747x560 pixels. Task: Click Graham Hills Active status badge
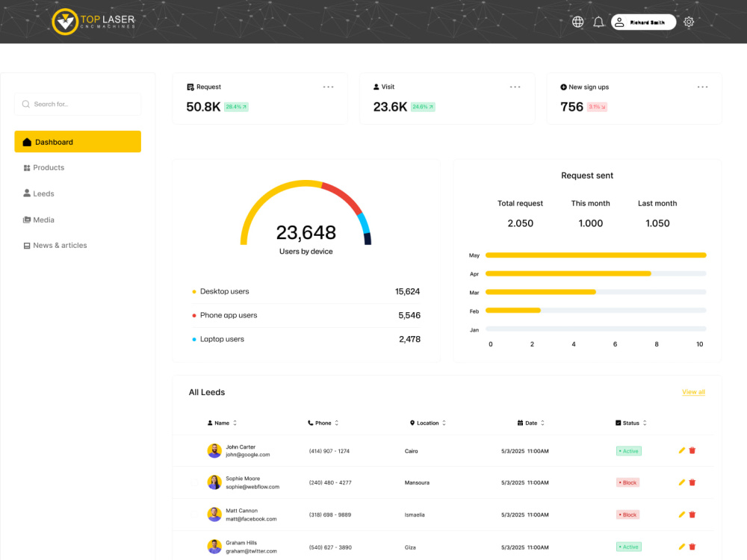(x=628, y=547)
